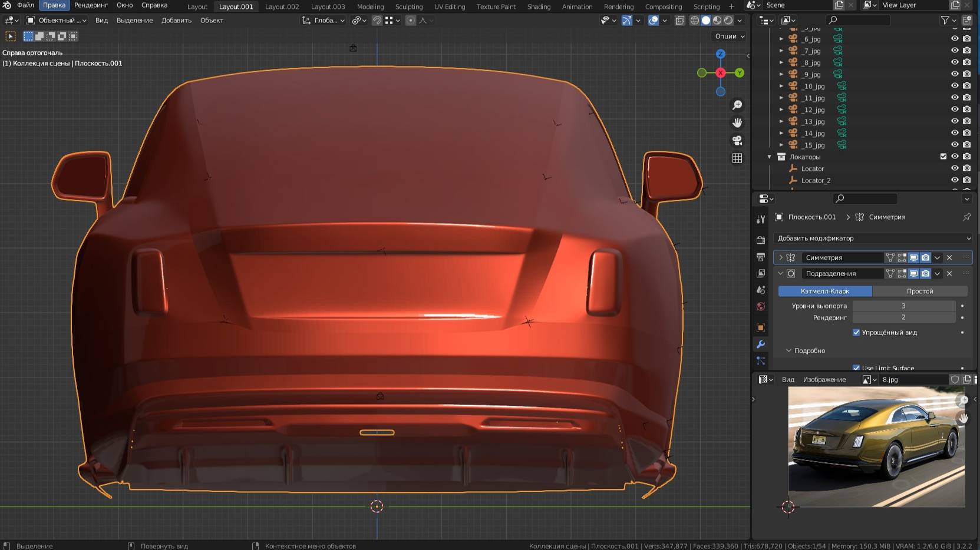Image resolution: width=980 pixels, height=550 pixels.
Task: Toggle X-ray display mode
Action: [679, 20]
